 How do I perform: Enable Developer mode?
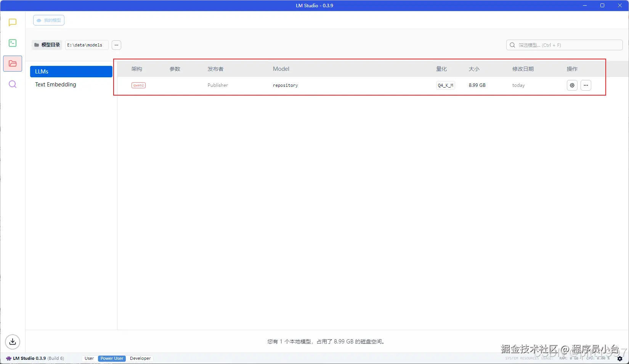click(140, 358)
